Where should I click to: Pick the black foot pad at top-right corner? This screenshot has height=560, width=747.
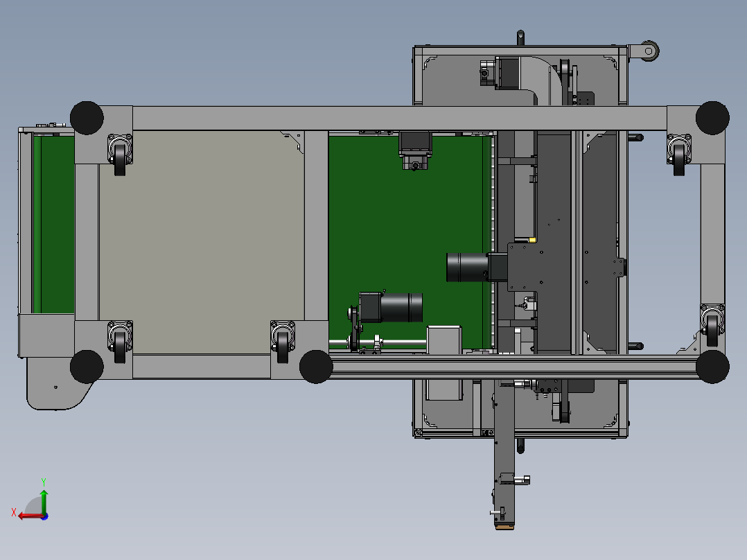(x=712, y=118)
